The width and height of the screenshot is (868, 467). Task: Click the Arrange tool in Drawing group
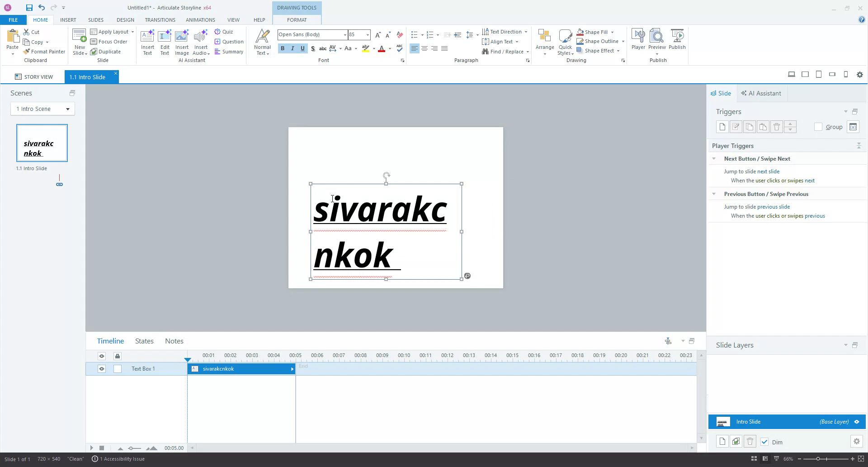544,41
